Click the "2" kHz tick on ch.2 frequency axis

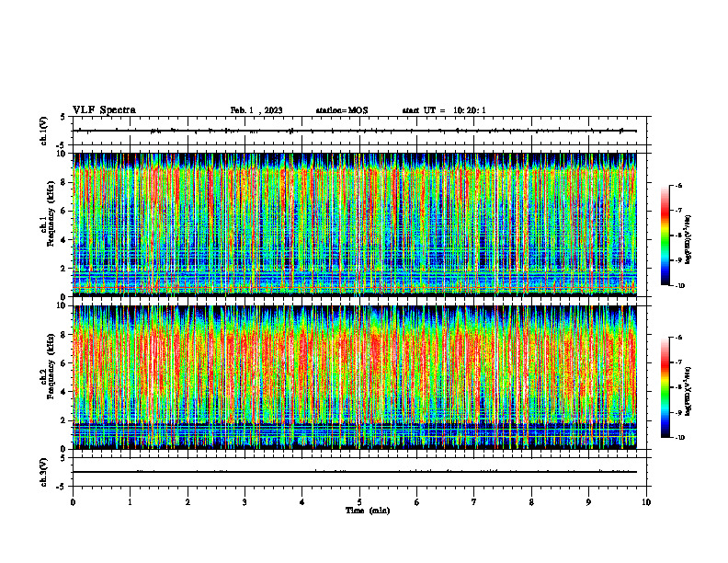pos(64,420)
